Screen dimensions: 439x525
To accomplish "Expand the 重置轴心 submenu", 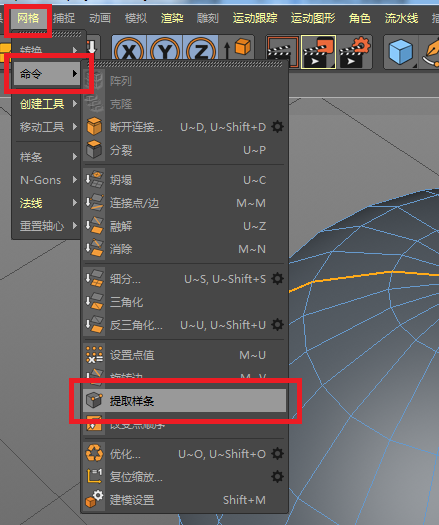I will coord(47,226).
